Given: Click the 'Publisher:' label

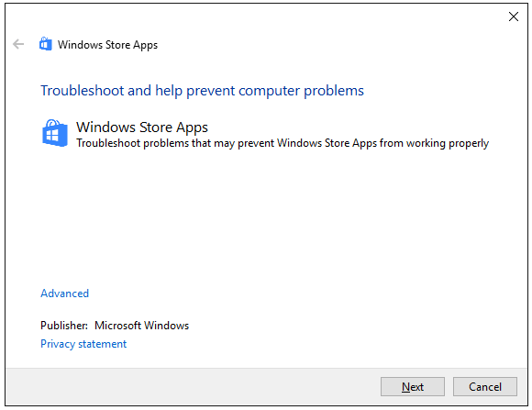Looking at the screenshot, I should [64, 326].
